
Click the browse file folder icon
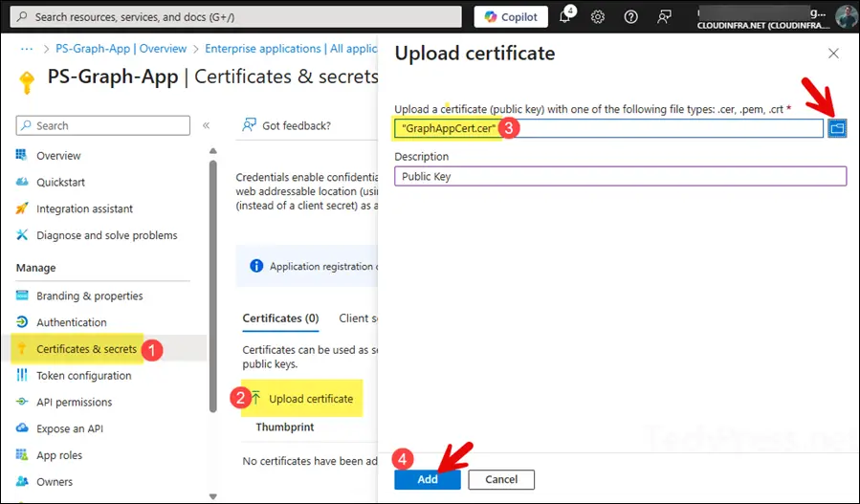click(837, 128)
